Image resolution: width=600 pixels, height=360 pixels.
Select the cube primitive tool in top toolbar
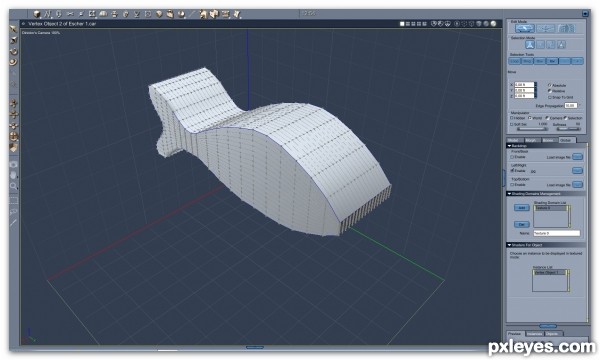click(37, 14)
